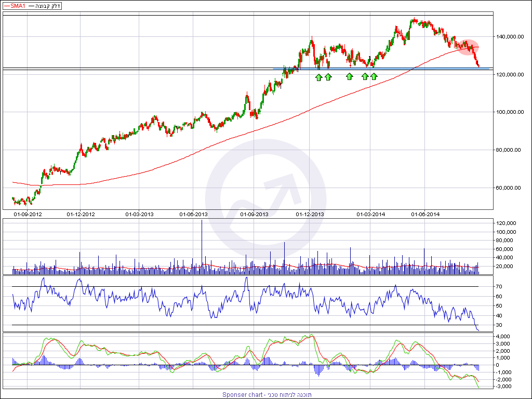Select the 100,000 volume axis label
This screenshot has height=399, width=532.
[x=506, y=232]
